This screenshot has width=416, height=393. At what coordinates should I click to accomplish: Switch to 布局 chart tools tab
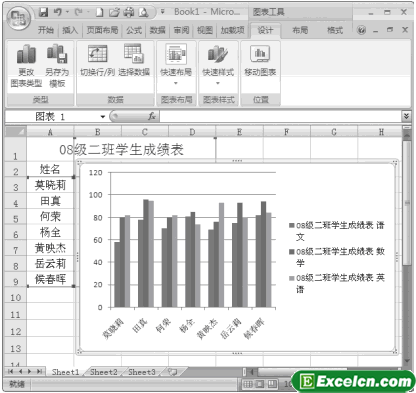click(300, 30)
